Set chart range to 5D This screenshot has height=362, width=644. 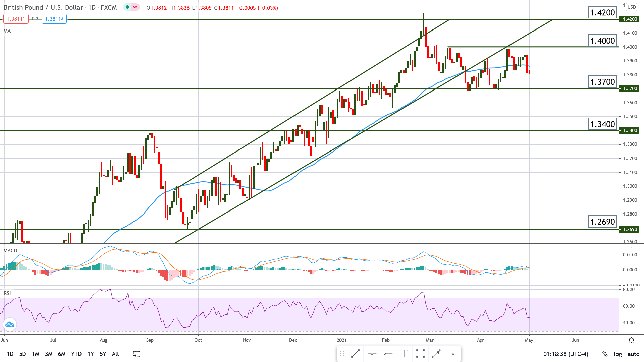click(x=22, y=354)
